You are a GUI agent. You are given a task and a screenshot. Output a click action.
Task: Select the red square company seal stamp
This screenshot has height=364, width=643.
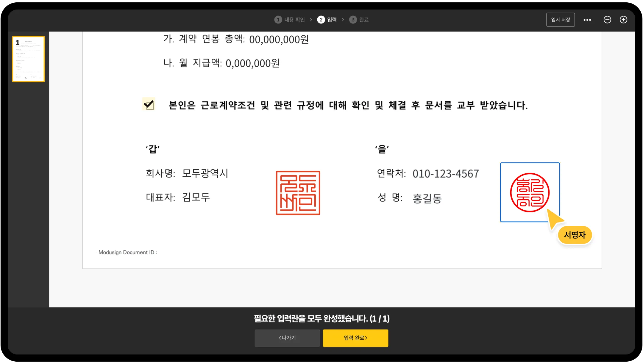pyautogui.click(x=298, y=192)
